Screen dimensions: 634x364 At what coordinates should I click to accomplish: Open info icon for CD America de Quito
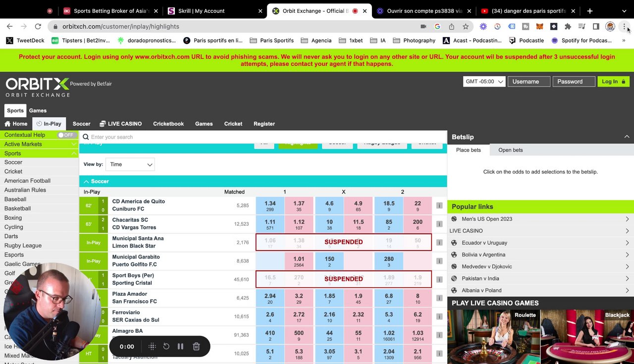439,206
